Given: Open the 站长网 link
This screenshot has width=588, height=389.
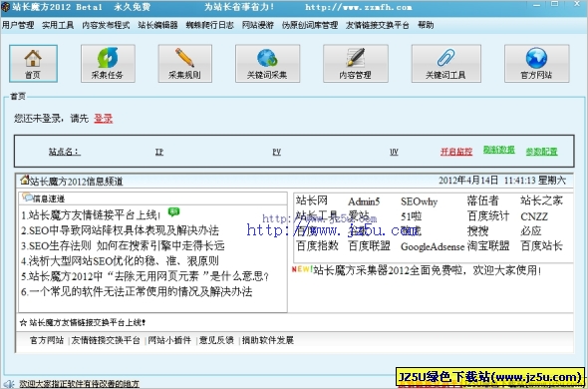Looking at the screenshot, I should coord(312,200).
